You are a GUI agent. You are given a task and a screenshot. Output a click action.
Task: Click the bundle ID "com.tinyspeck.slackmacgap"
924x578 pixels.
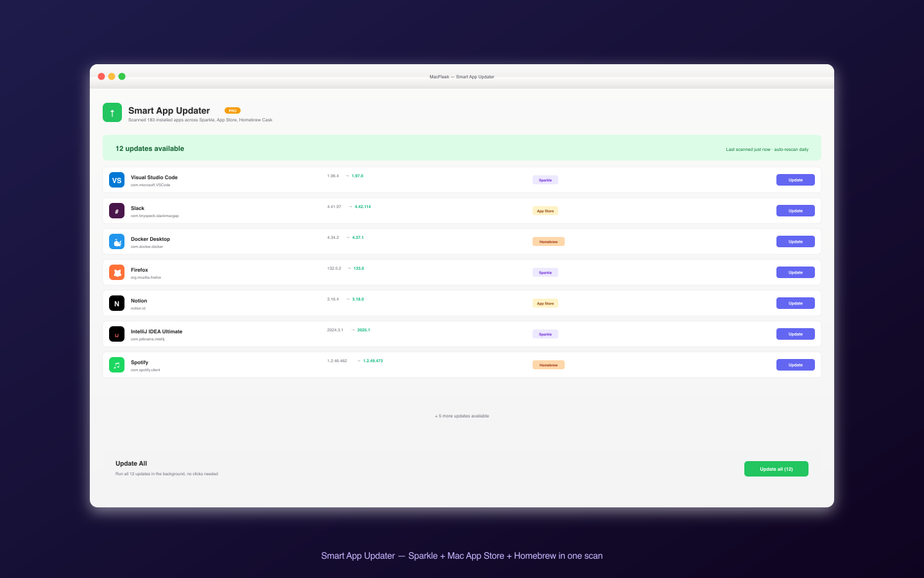(x=155, y=216)
